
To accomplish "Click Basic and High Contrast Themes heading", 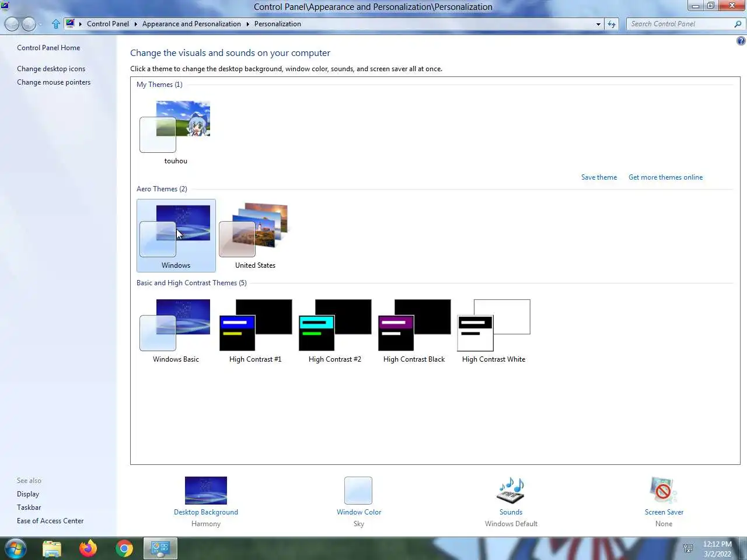I will coord(191,283).
